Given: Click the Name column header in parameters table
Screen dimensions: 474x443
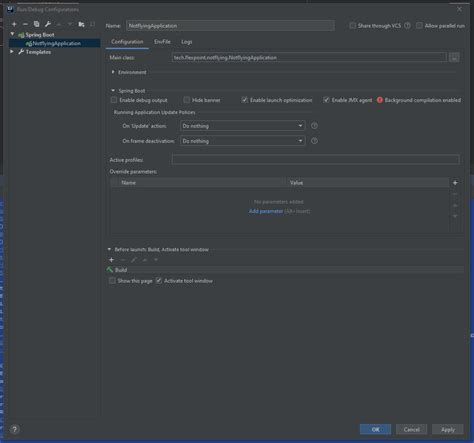Looking at the screenshot, I should (202, 183).
